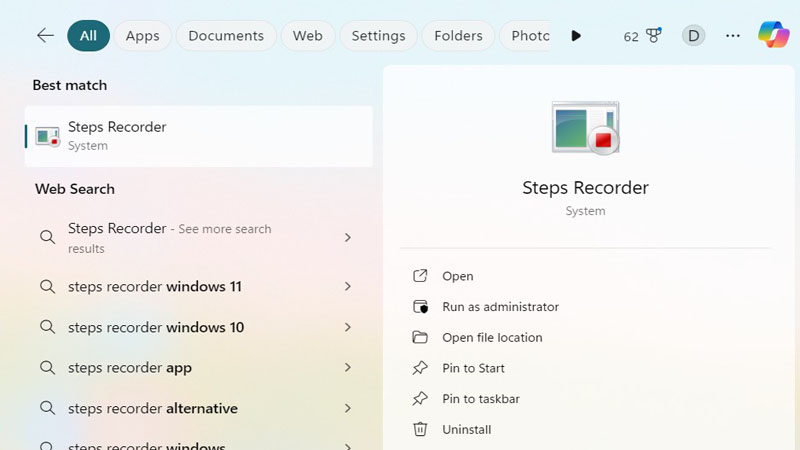800x450 pixels.
Task: Click the Steps Recorder icon in best match
Action: (x=47, y=137)
